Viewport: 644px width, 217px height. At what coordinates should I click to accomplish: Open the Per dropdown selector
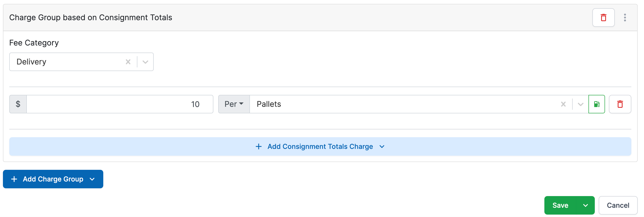pos(234,104)
